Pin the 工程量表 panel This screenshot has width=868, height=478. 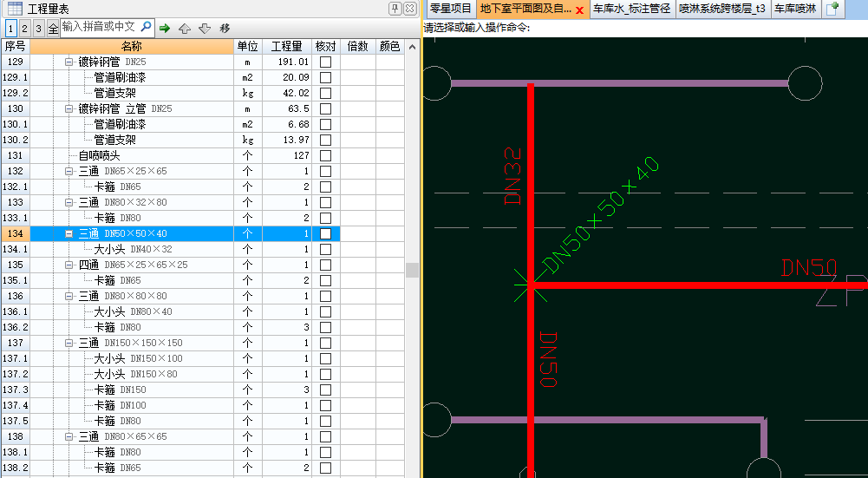click(x=395, y=9)
